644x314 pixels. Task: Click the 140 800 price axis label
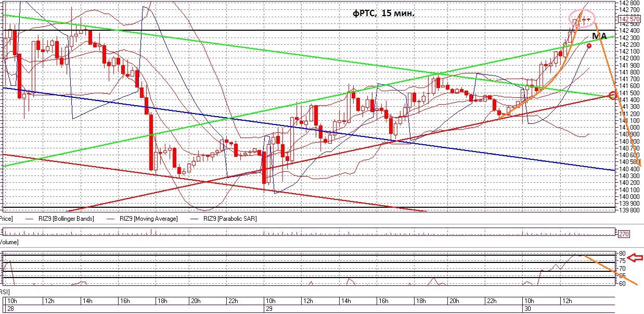[x=630, y=141]
